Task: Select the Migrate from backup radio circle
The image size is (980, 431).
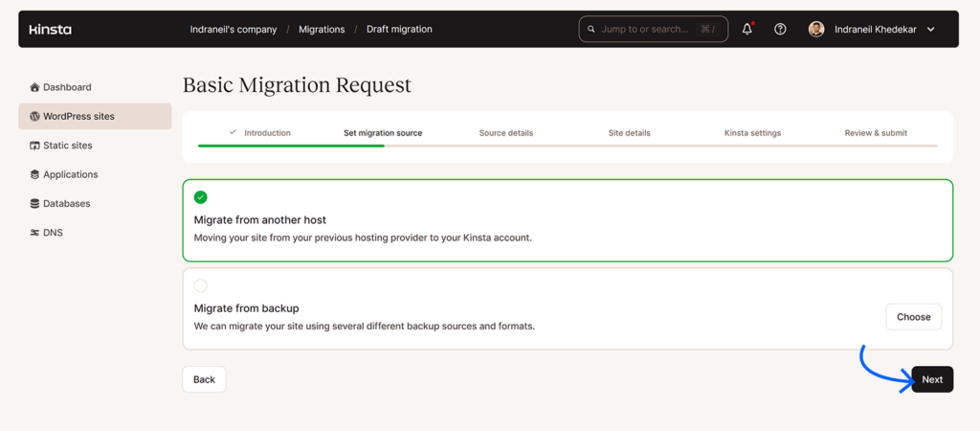Action: point(201,285)
